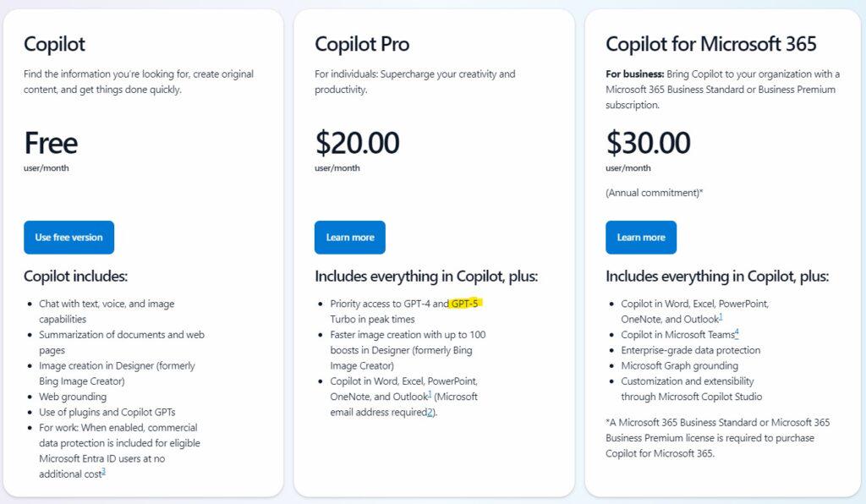Image resolution: width=866 pixels, height=504 pixels.
Task: Click the yellow highlighted GPT-5 text
Action: click(x=466, y=304)
